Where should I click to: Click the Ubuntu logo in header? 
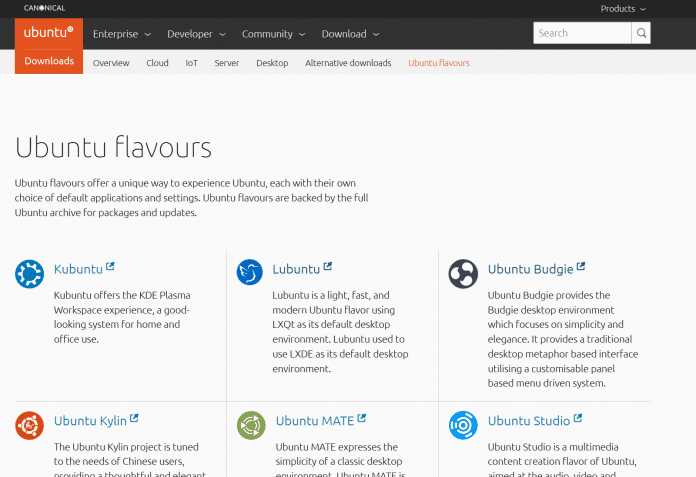[x=49, y=33]
